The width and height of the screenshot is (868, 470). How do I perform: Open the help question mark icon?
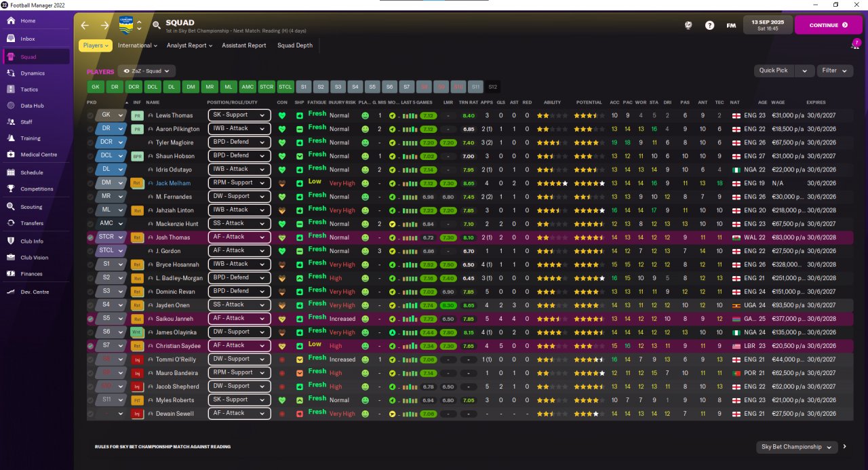pyautogui.click(x=709, y=25)
